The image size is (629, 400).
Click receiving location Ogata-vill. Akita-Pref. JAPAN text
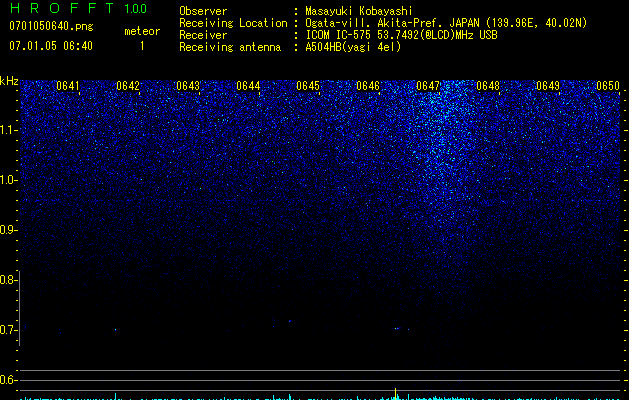pyautogui.click(x=446, y=23)
